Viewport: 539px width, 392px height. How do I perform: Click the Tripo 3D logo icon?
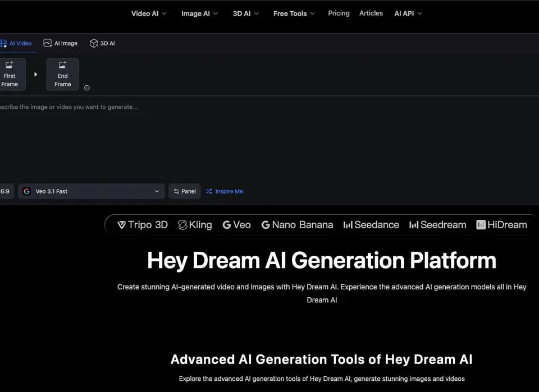click(122, 225)
